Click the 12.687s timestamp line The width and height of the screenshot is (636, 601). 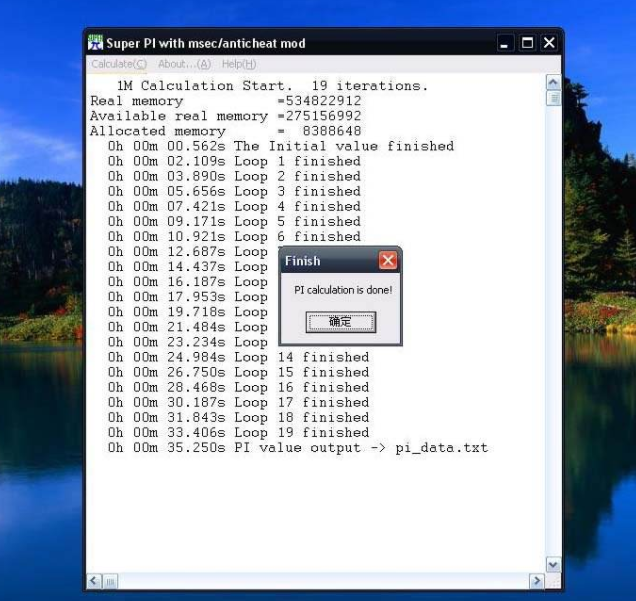pos(187,252)
